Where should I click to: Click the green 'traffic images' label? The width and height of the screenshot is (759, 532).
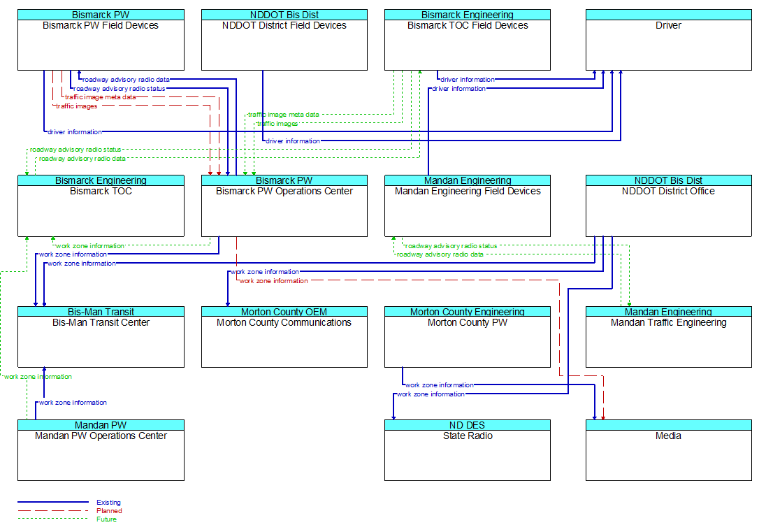point(277,124)
